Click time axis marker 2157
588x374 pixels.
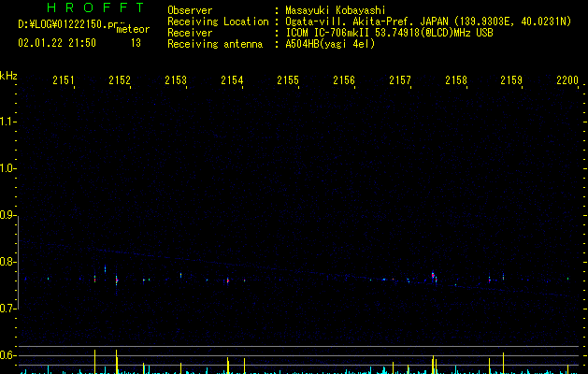click(400, 79)
